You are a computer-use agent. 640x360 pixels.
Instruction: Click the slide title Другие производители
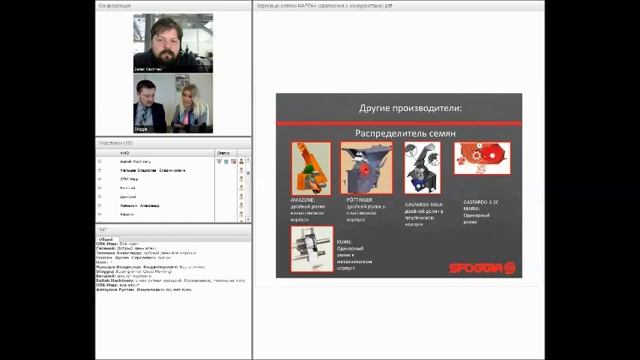(411, 108)
